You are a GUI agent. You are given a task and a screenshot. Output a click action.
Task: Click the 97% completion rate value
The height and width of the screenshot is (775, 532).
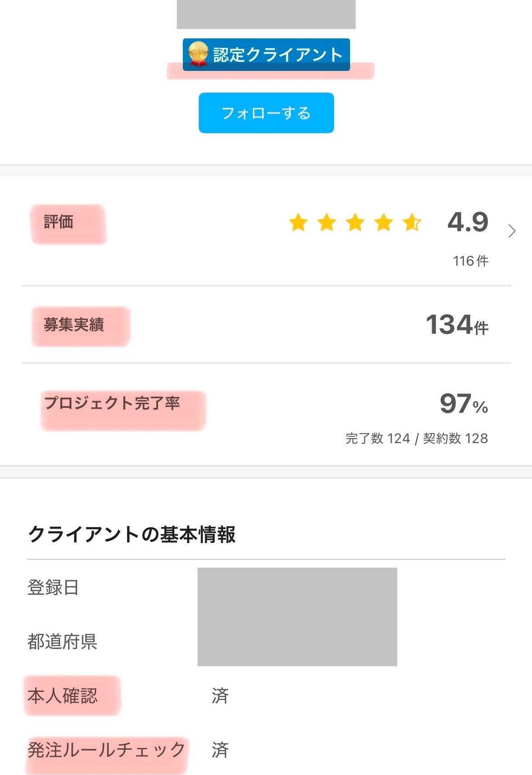tap(463, 403)
